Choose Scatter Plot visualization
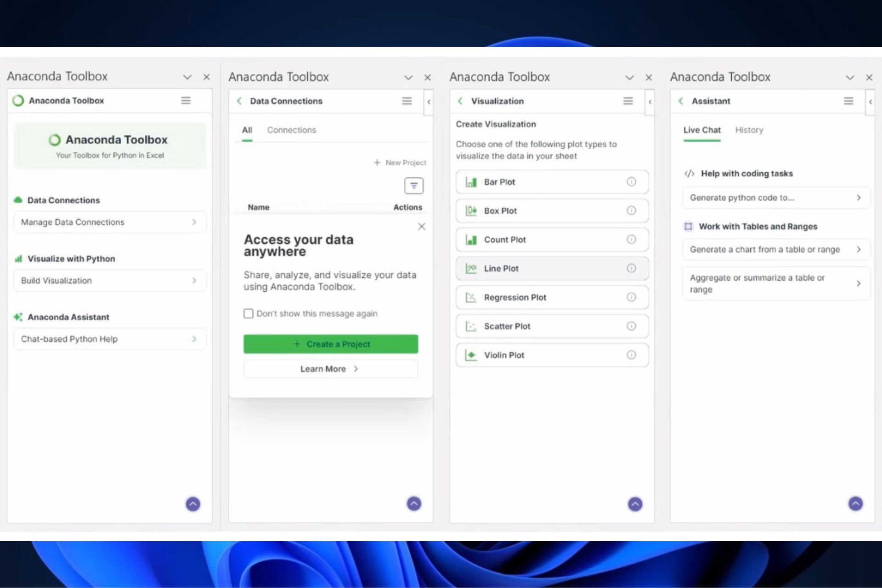882x588 pixels. pos(552,326)
